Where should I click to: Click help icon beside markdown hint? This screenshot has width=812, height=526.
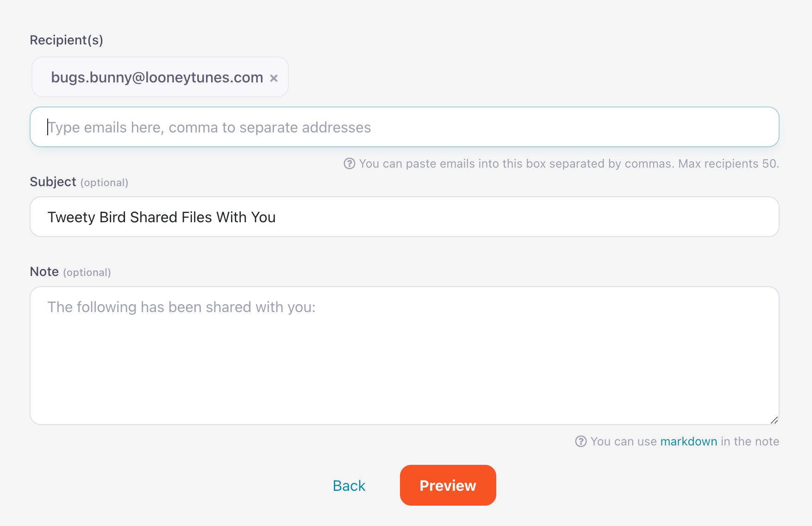click(x=581, y=441)
